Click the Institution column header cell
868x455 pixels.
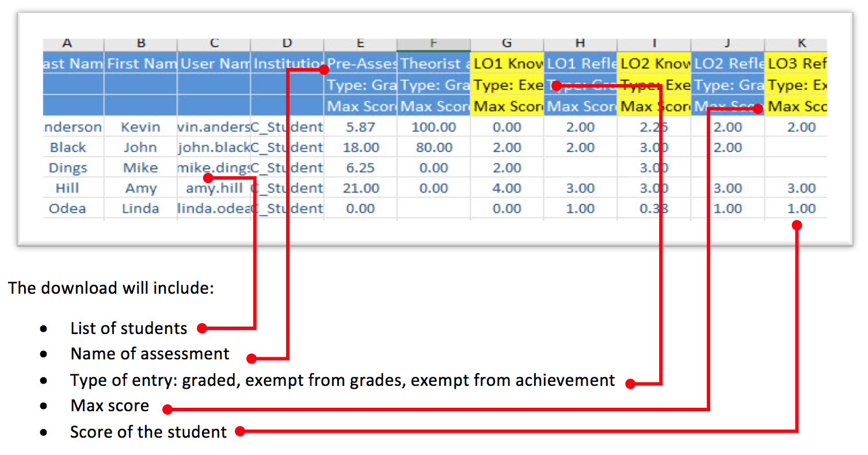(287, 64)
